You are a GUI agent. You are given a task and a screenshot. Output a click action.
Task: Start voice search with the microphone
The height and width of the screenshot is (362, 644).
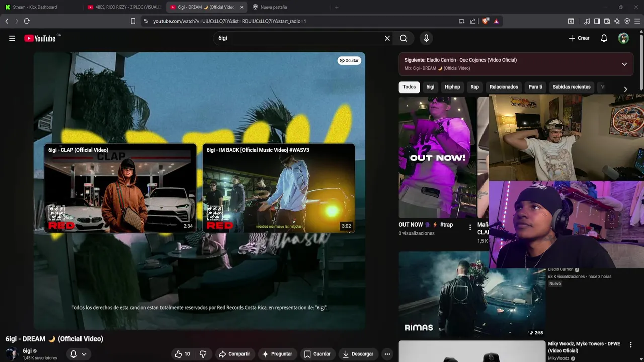point(426,38)
